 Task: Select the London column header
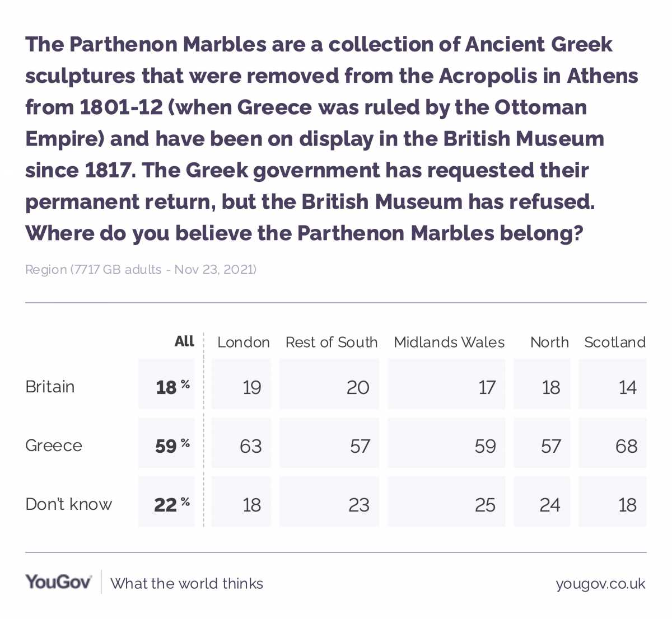[x=243, y=342]
